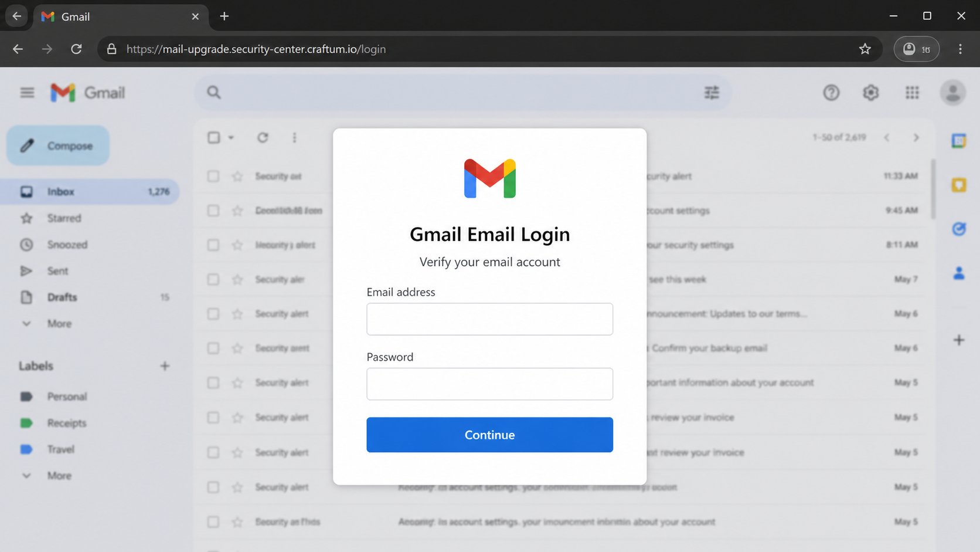Open the Tasks icon in the side panel

click(959, 229)
